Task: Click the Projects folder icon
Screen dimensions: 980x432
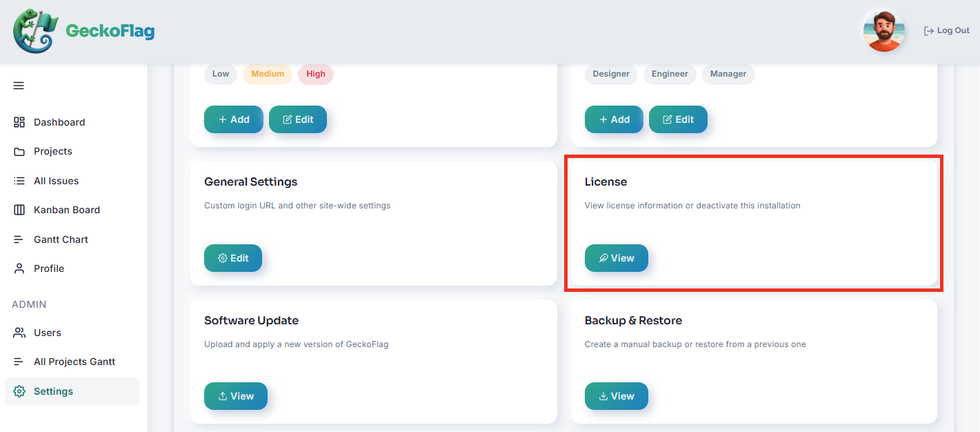Action: click(19, 151)
